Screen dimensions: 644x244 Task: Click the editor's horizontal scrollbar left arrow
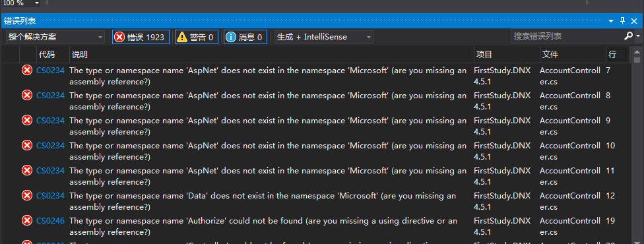pyautogui.click(x=46, y=3)
